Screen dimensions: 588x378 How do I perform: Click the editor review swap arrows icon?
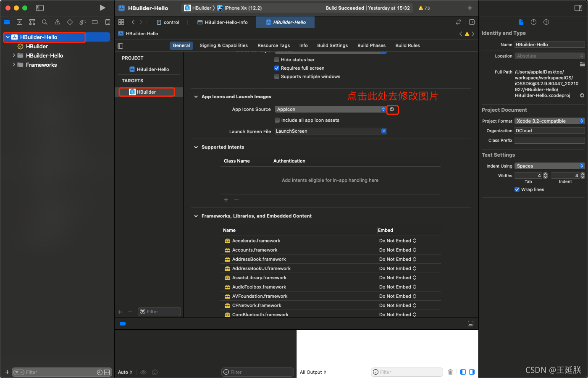tap(458, 22)
